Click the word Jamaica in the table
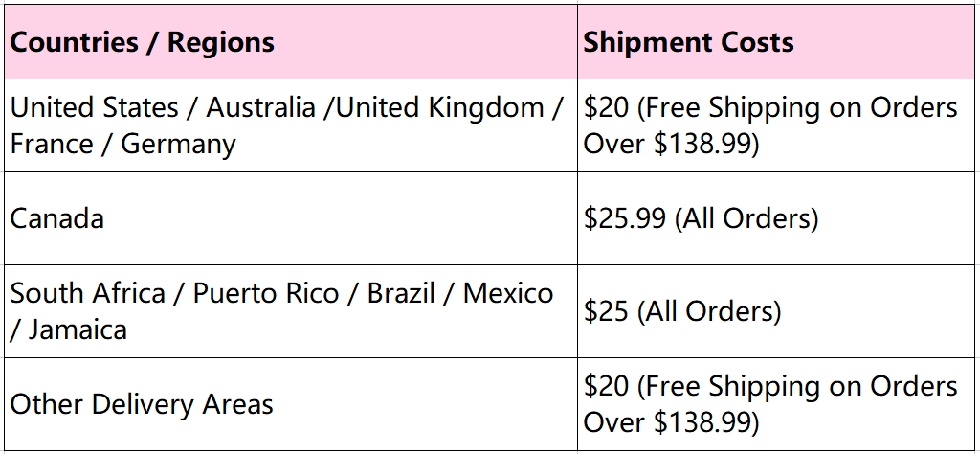Screen dimensions: 980x454 78,329
